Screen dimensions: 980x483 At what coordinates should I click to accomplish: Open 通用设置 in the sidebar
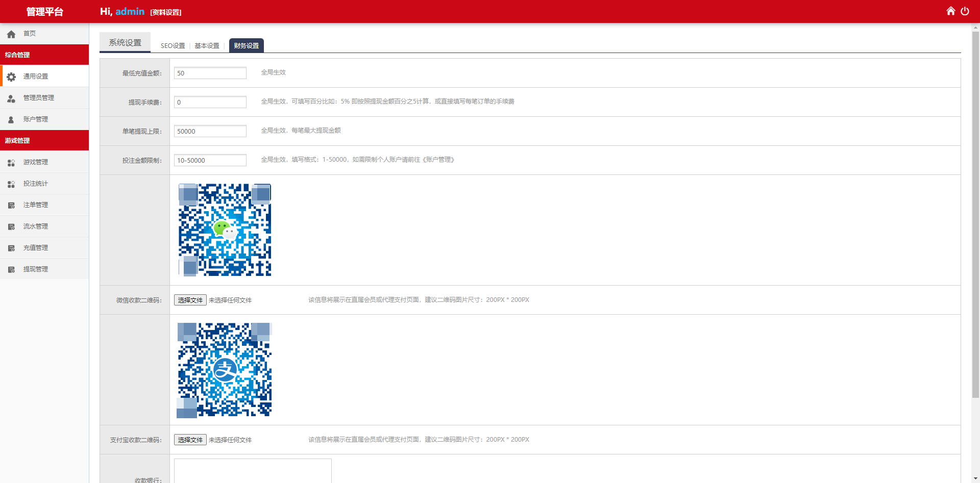tap(44, 76)
